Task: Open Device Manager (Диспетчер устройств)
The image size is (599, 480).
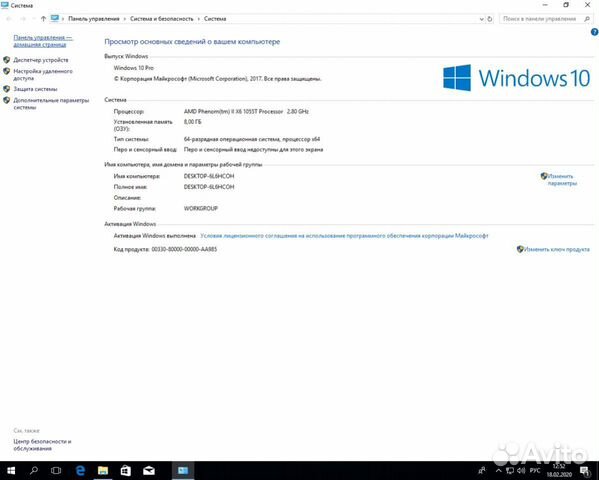Action: [41, 60]
